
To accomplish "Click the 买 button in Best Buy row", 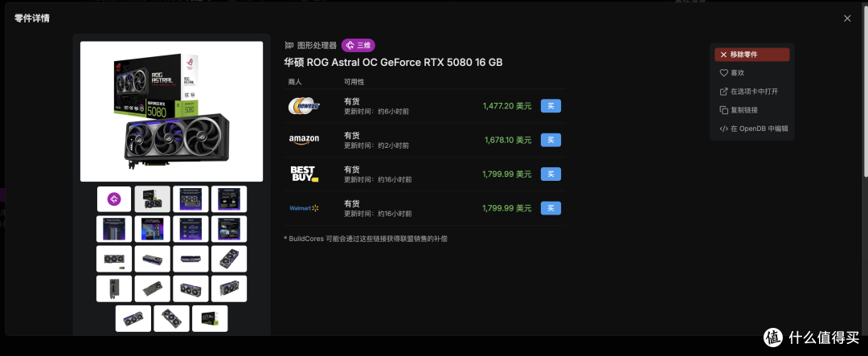I will coord(551,174).
